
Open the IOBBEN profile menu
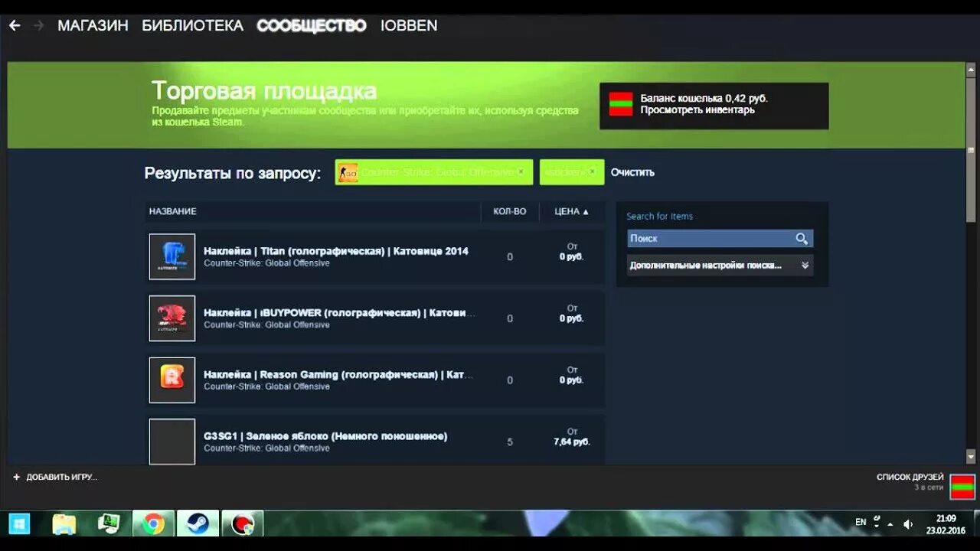click(x=409, y=25)
